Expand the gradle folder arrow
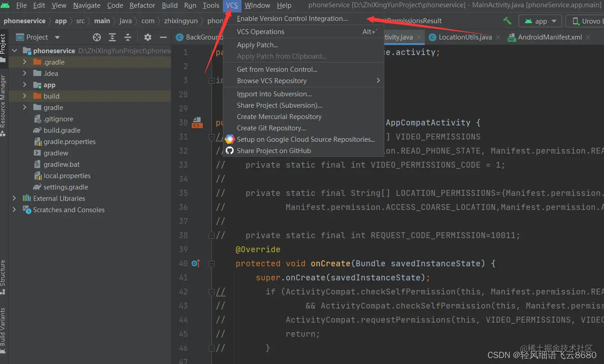The height and width of the screenshot is (364, 604). coord(25,108)
